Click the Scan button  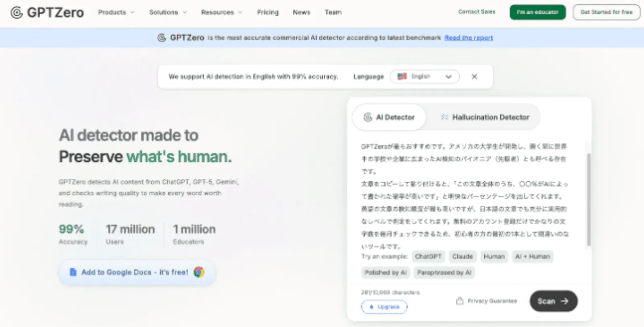(553, 301)
